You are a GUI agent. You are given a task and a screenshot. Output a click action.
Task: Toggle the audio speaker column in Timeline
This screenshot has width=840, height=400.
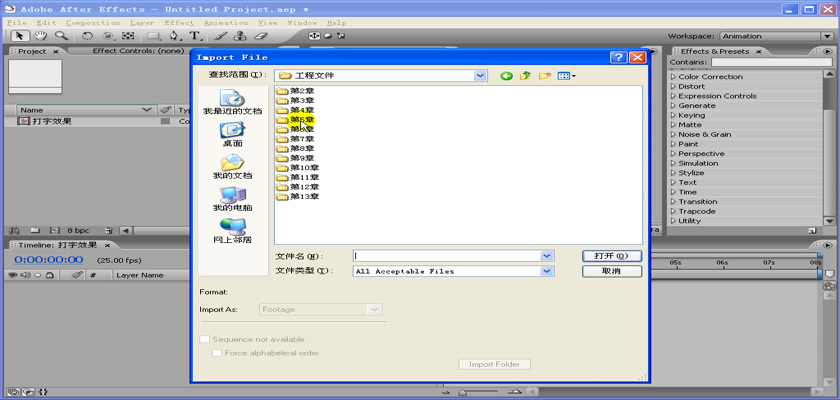[25, 275]
